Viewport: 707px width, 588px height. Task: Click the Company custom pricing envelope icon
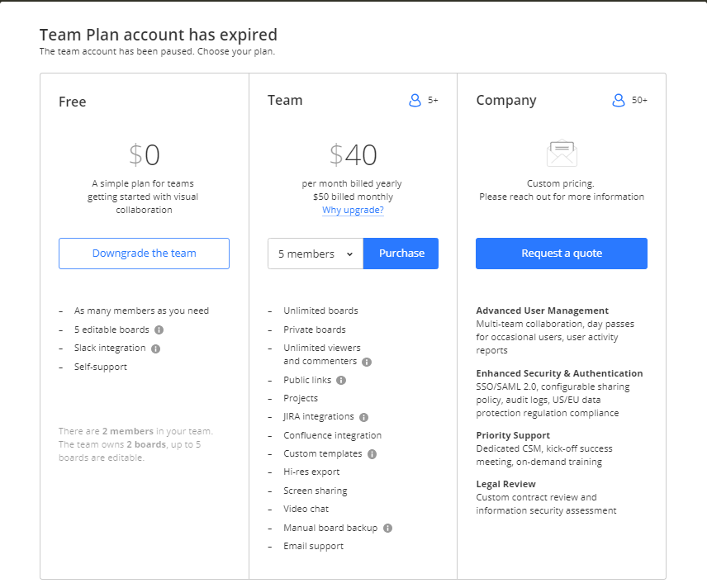coord(562,154)
